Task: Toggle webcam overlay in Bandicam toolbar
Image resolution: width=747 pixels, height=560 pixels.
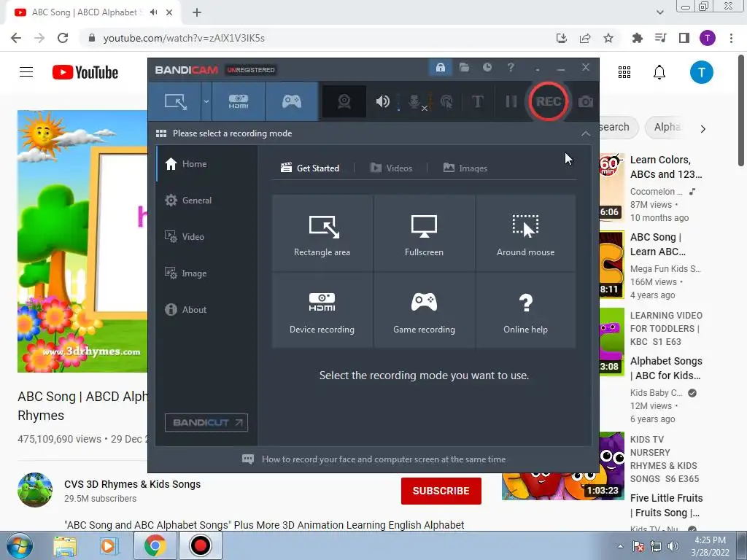Action: point(344,101)
